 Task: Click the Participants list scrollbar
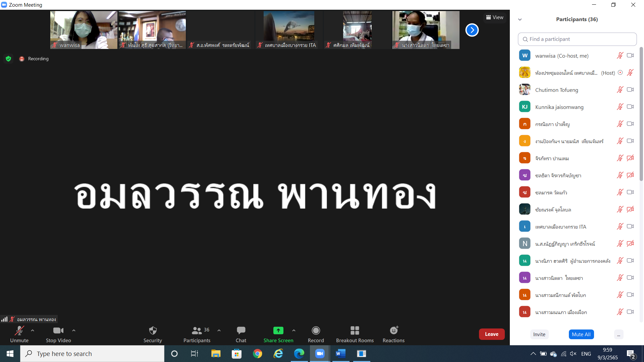(641, 114)
